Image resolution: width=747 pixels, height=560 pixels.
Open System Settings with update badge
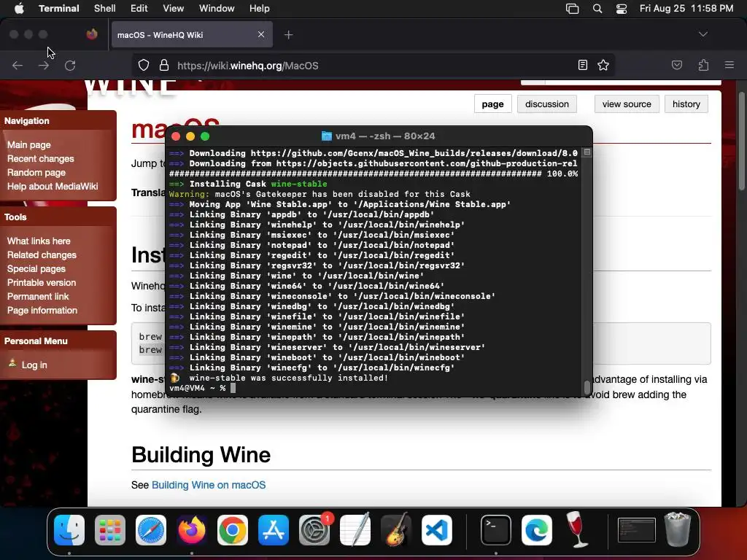(314, 530)
